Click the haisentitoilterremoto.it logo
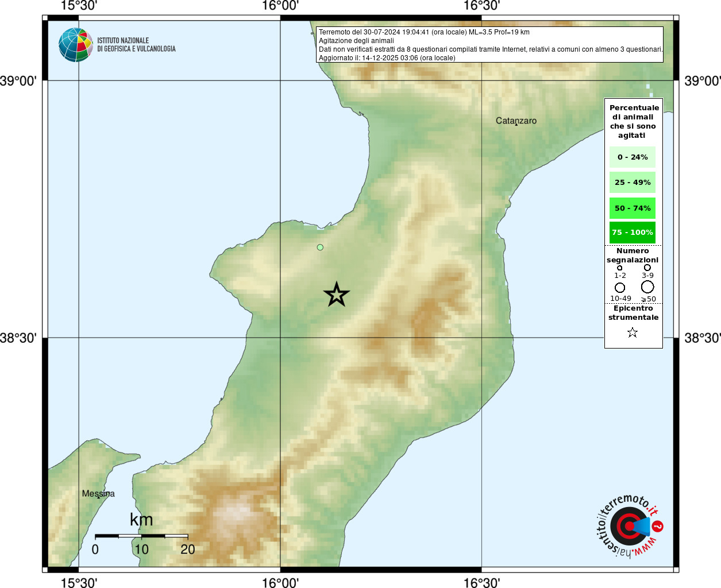 coord(629,526)
